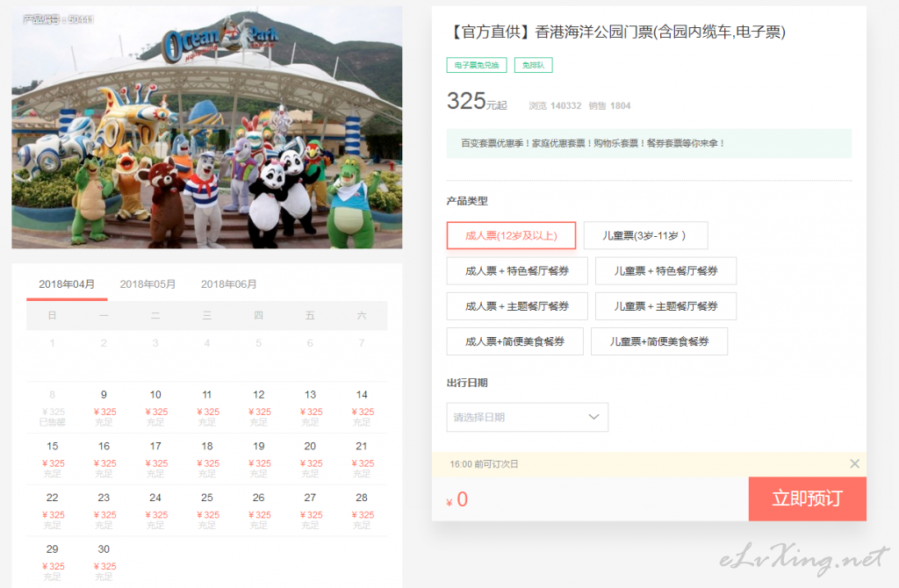
Task: Pick April 28 on the calendar
Action: [x=362, y=511]
